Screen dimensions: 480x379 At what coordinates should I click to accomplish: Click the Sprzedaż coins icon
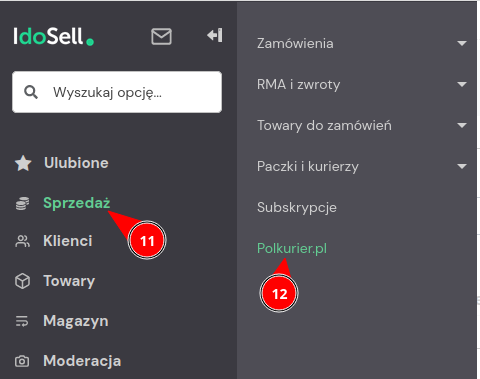[x=22, y=204]
